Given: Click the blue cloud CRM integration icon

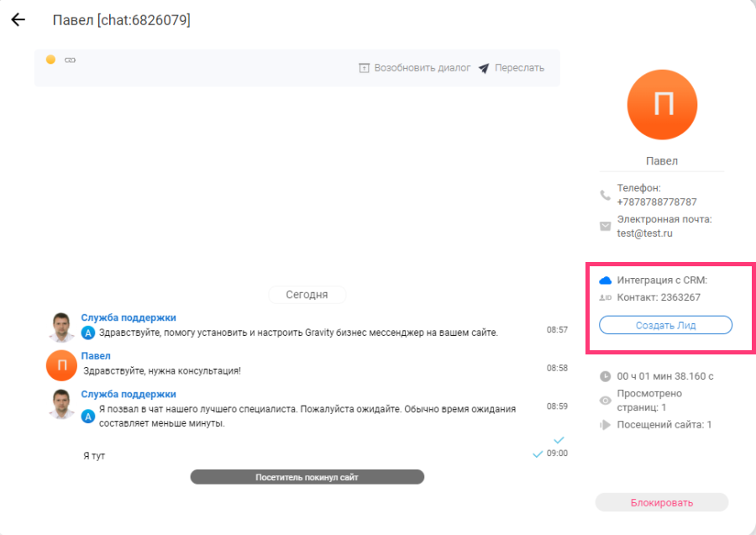Looking at the screenshot, I should point(605,280).
